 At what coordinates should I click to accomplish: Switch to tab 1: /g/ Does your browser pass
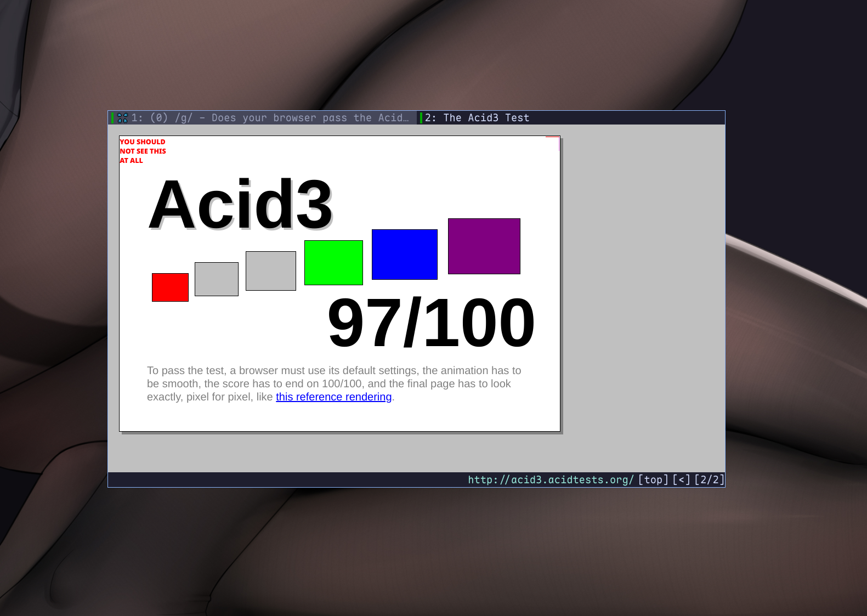pyautogui.click(x=262, y=118)
